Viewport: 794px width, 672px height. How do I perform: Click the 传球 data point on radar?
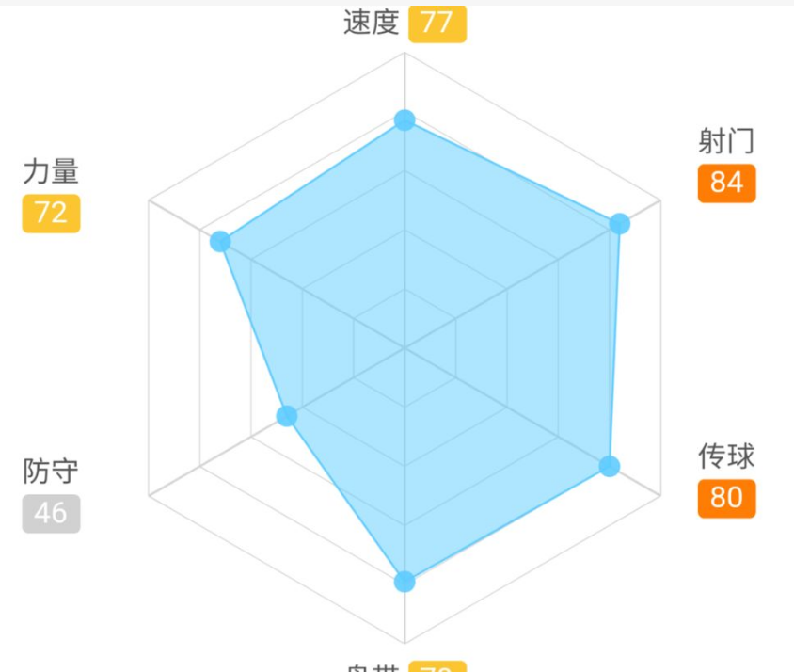click(610, 466)
